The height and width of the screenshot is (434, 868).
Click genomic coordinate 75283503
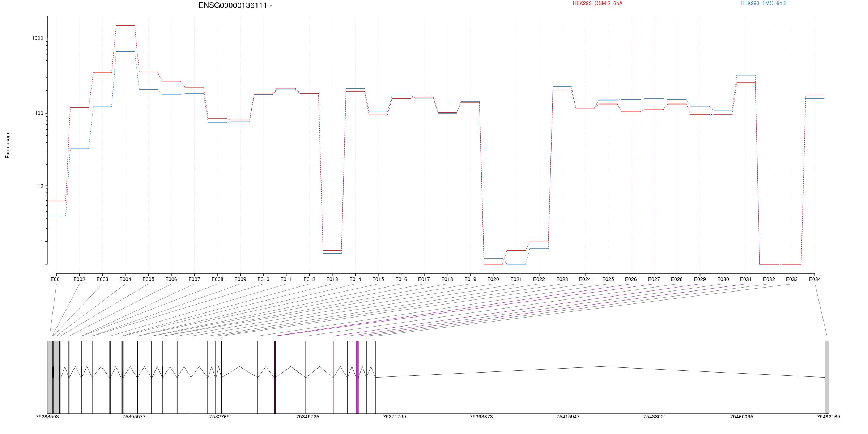click(x=47, y=417)
